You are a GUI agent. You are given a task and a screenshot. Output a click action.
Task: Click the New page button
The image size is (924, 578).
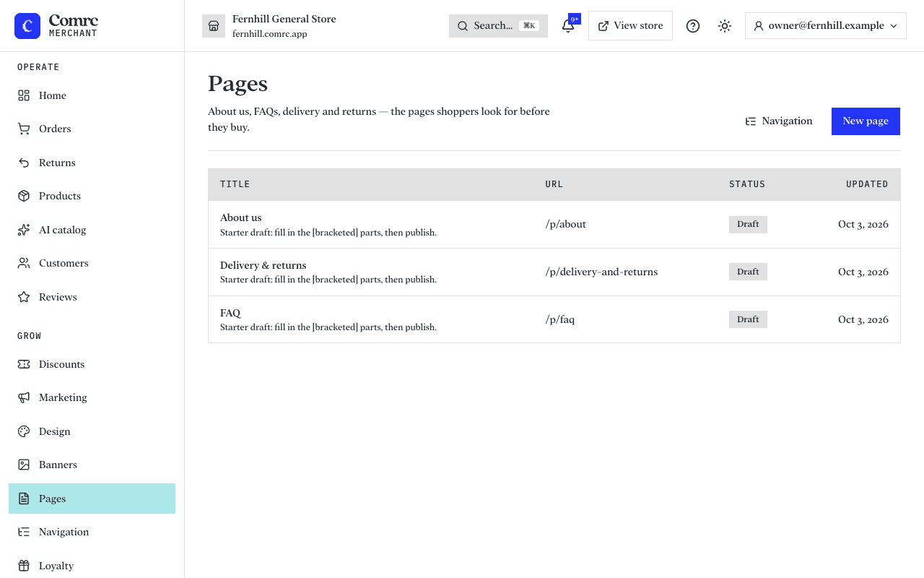pyautogui.click(x=866, y=121)
